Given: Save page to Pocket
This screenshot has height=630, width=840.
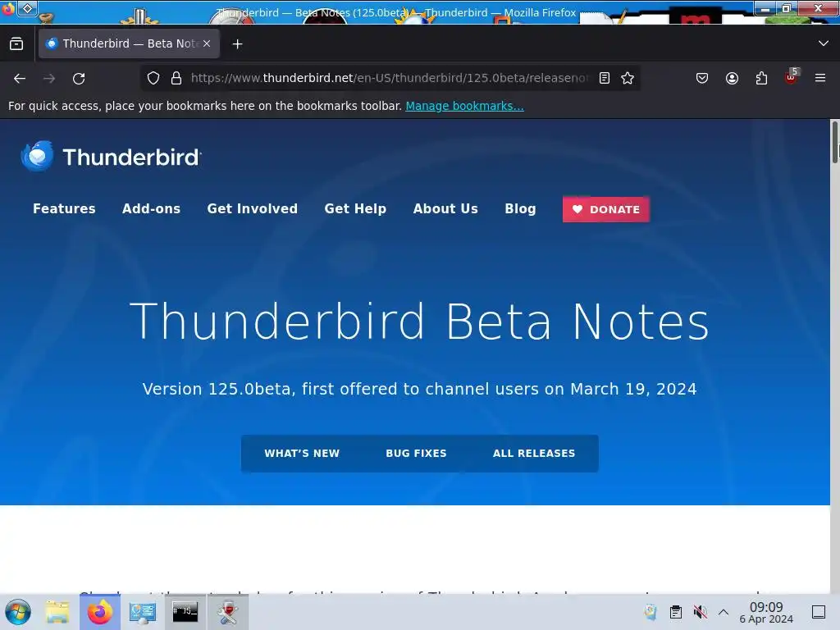Looking at the screenshot, I should tap(702, 78).
